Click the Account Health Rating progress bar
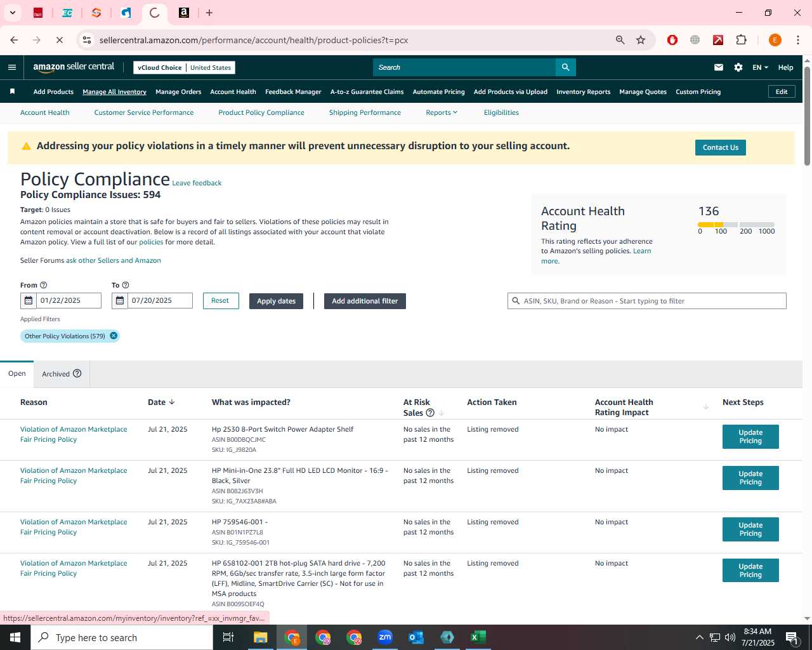Screen dimensions: 812x650 [x=736, y=225]
